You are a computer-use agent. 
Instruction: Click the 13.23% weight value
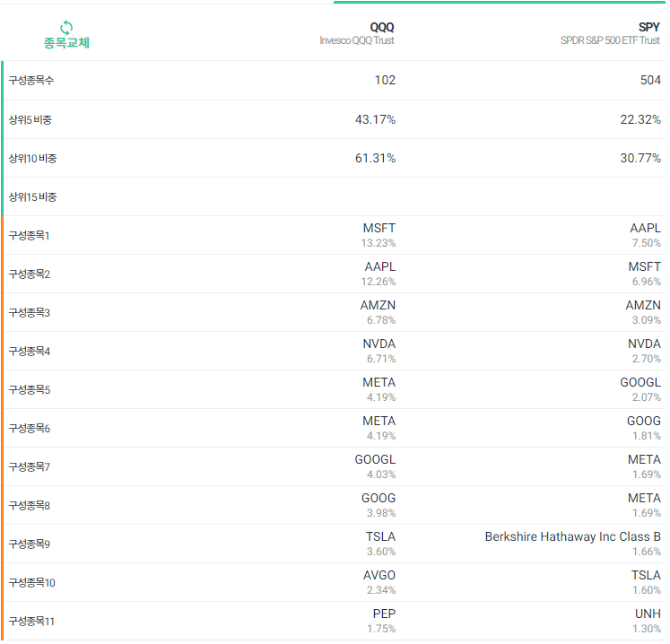(379, 243)
